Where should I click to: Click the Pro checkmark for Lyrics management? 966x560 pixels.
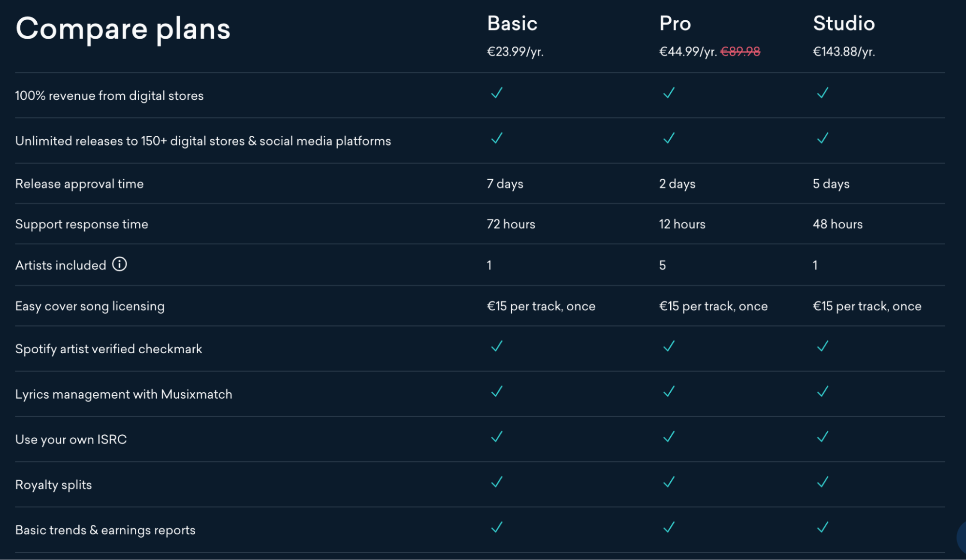pos(669,392)
